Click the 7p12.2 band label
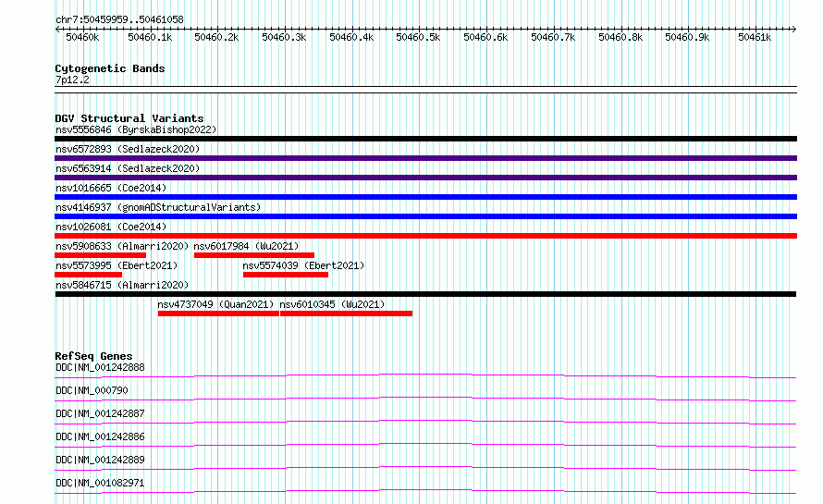823x504 pixels. [72, 80]
